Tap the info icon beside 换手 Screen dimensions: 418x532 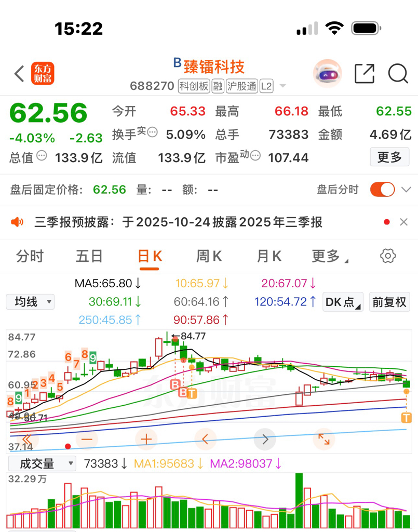[153, 132]
